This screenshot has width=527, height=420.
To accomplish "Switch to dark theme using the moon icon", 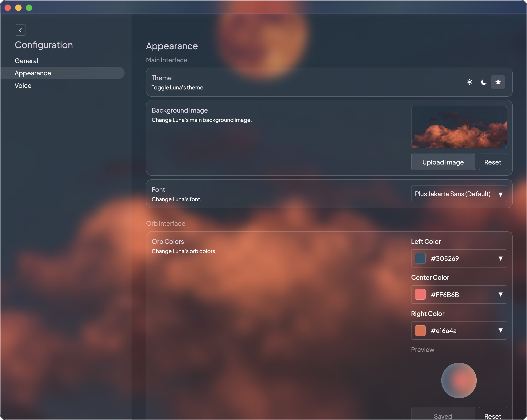I will click(x=484, y=82).
